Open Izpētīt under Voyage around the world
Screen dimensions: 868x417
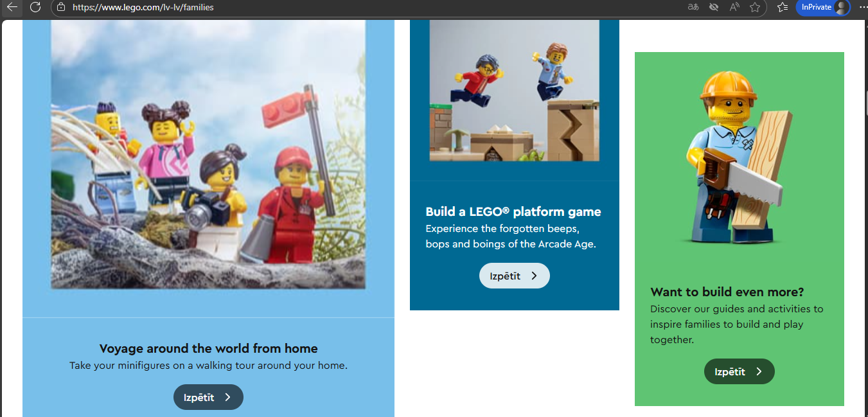coord(208,397)
